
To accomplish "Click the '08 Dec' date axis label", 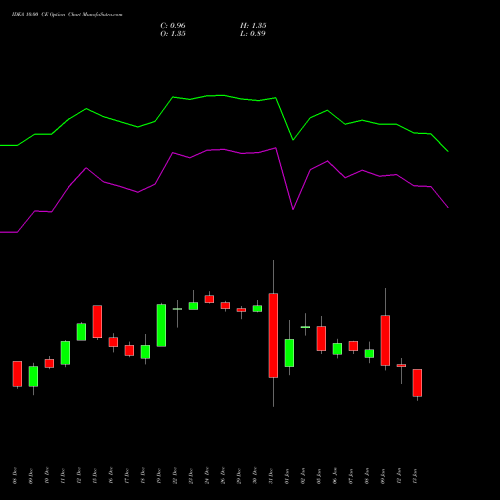I will click(x=15, y=476).
